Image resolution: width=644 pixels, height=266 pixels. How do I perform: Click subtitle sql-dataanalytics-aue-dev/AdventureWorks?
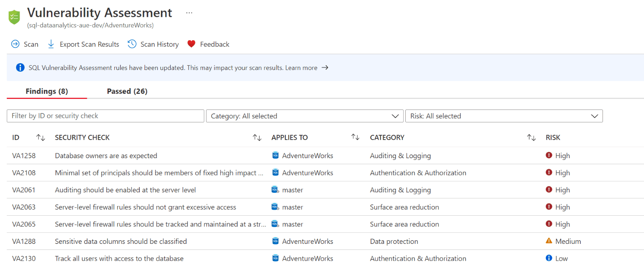point(91,25)
